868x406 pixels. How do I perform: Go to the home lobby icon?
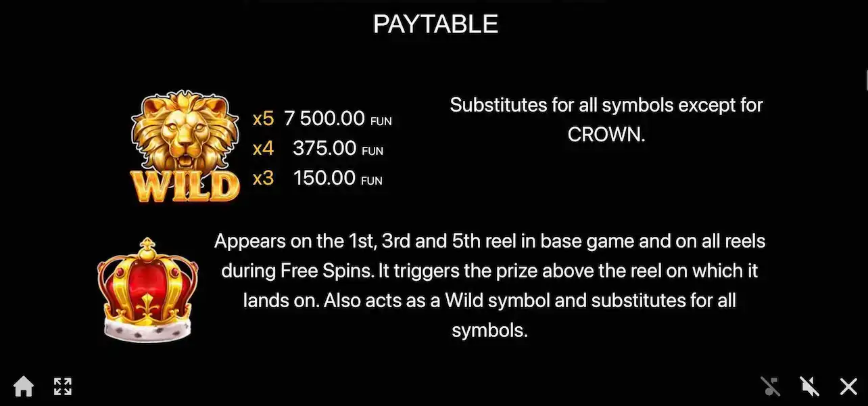pyautogui.click(x=24, y=386)
